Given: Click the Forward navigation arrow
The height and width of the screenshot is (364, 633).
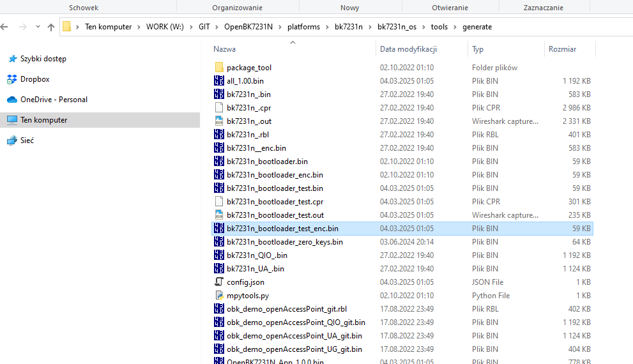Looking at the screenshot, I should pos(23,27).
